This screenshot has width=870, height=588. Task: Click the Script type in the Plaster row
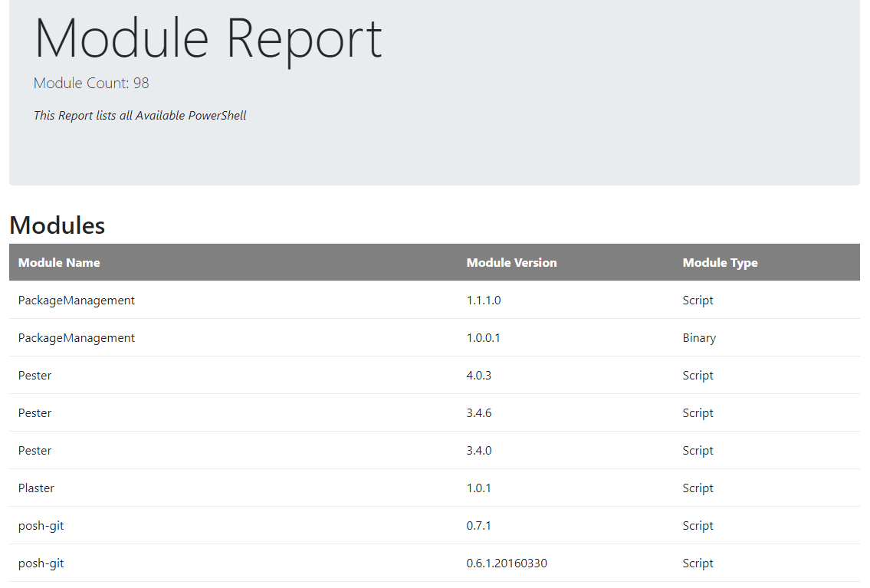coord(698,488)
